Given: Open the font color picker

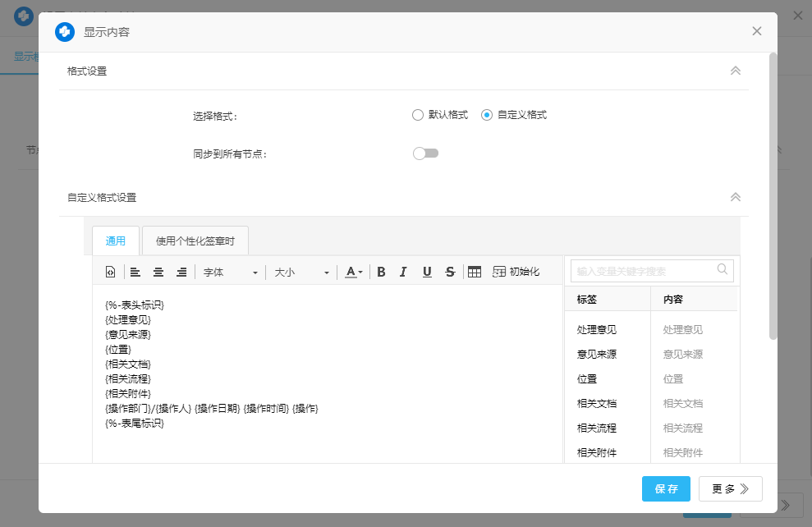Looking at the screenshot, I should pos(354,273).
